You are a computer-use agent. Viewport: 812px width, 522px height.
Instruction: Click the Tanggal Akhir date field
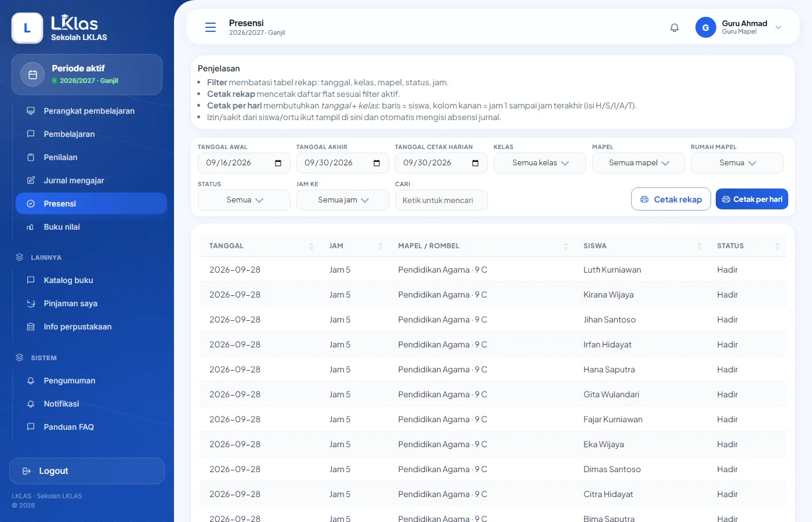(343, 163)
